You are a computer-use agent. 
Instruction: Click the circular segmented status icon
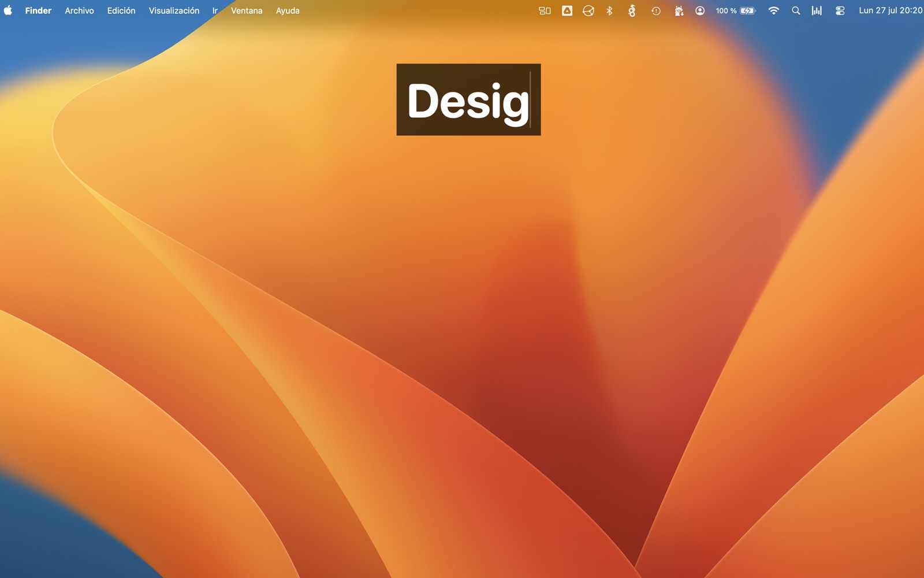tap(588, 10)
